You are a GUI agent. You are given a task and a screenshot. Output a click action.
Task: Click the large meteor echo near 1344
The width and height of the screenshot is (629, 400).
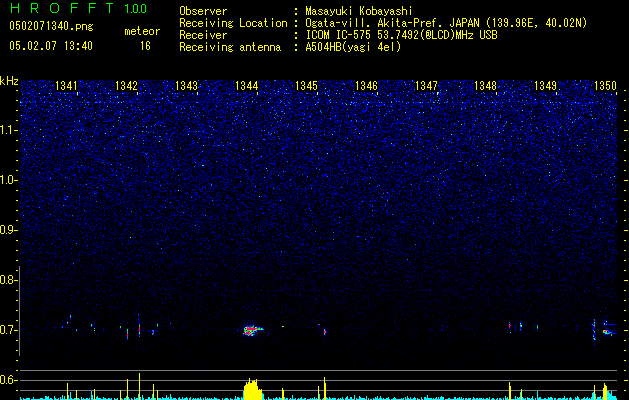(253, 330)
